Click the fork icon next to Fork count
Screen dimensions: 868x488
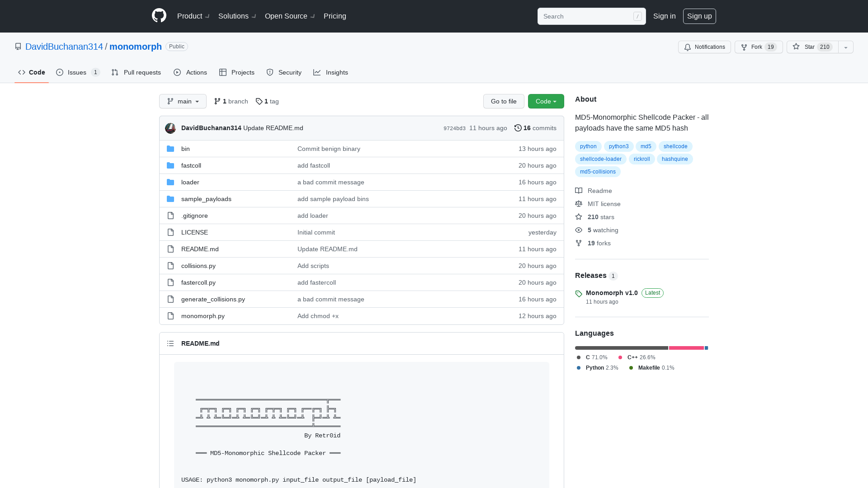pyautogui.click(x=744, y=47)
